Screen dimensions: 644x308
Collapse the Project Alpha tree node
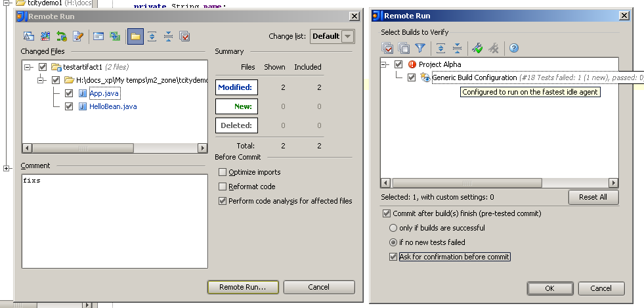click(x=385, y=64)
